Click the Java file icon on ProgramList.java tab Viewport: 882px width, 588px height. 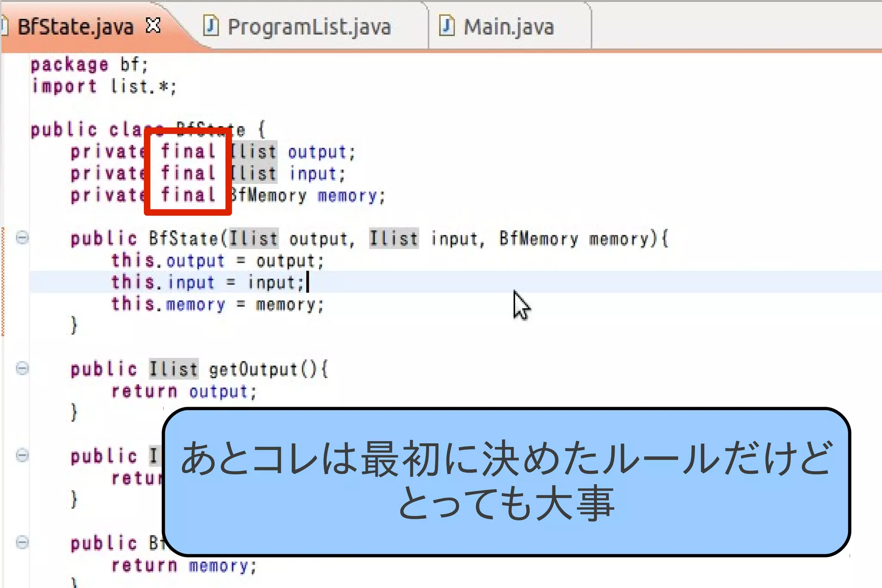point(211,25)
